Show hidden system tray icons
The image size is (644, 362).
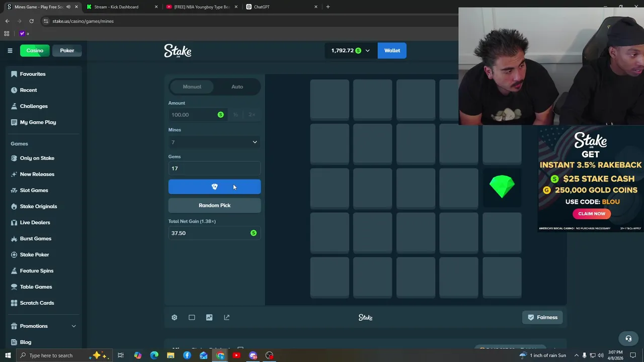[x=577, y=355]
